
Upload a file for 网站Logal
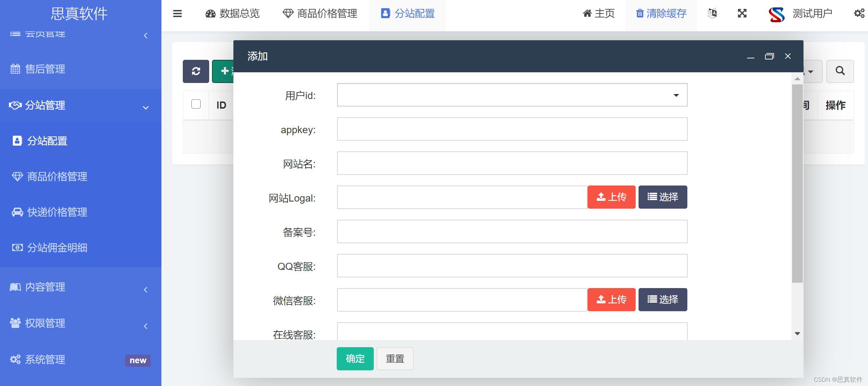(x=611, y=197)
